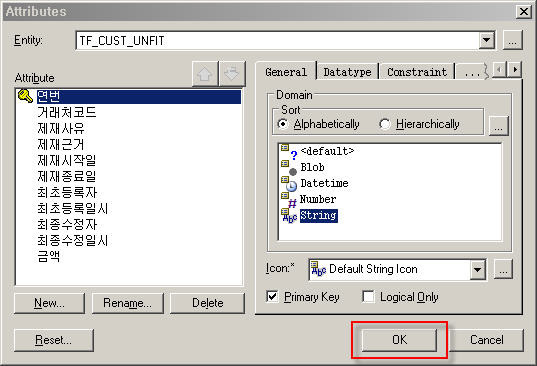Select the 금액 attribute
Screen dimensions: 537x366
[x=49, y=256]
